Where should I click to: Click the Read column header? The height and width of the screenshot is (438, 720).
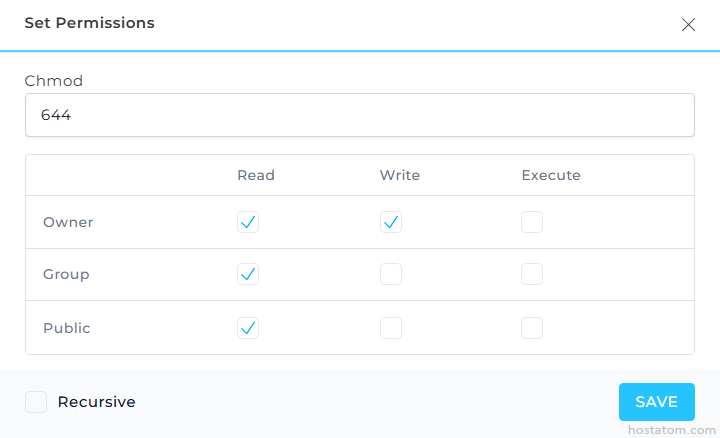click(x=256, y=175)
